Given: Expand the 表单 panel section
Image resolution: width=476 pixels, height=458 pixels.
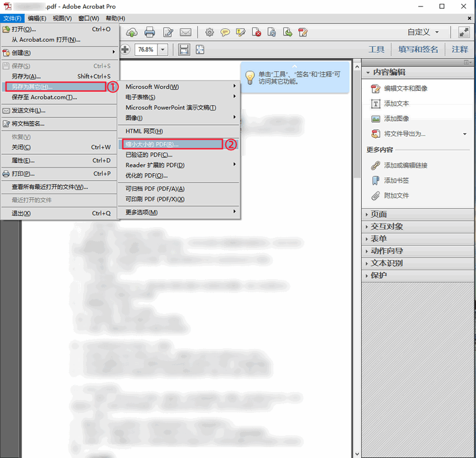Looking at the screenshot, I should tap(418, 239).
